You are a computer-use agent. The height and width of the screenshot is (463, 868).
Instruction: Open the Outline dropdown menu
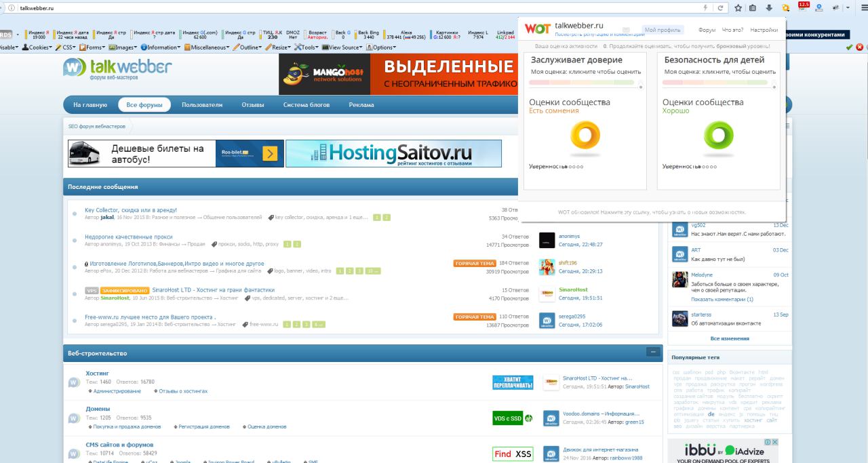point(249,47)
